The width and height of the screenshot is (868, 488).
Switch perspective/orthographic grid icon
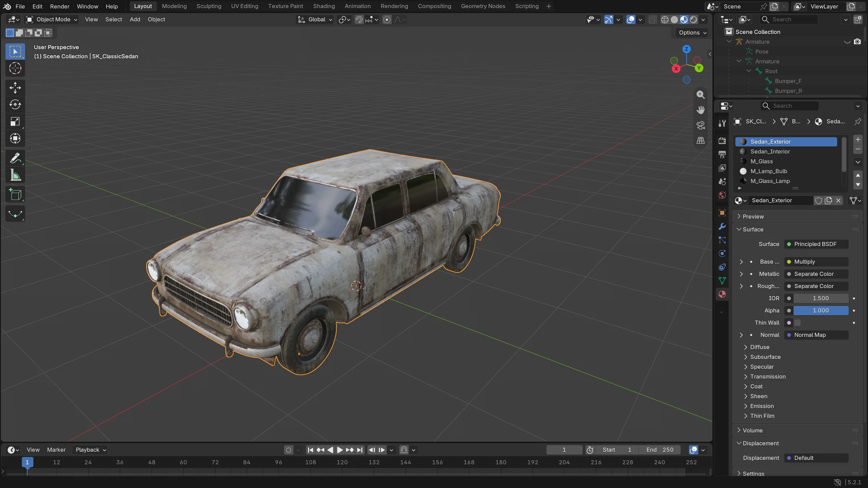[701, 140]
